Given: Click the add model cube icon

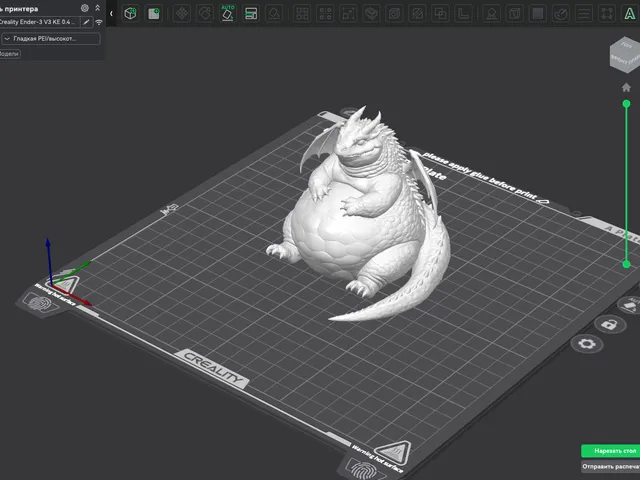Looking at the screenshot, I should point(130,13).
